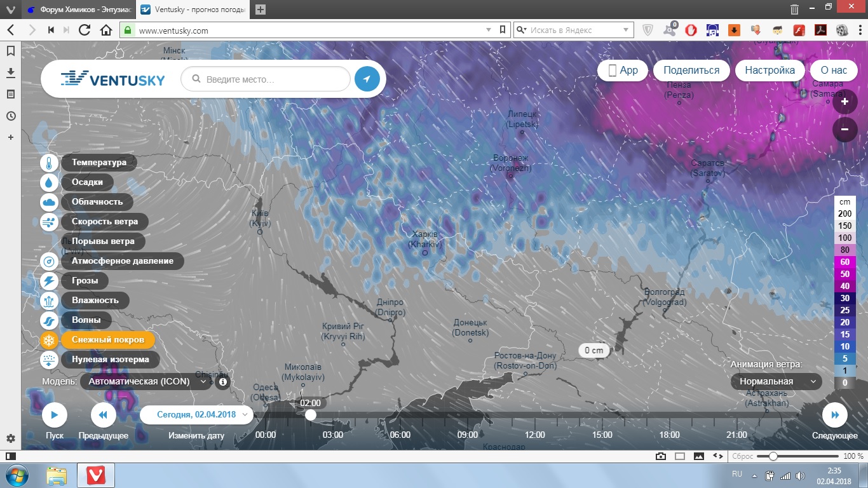Open the date selector Сегодня, 02.04.2018
868x488 pixels.
[x=196, y=414]
